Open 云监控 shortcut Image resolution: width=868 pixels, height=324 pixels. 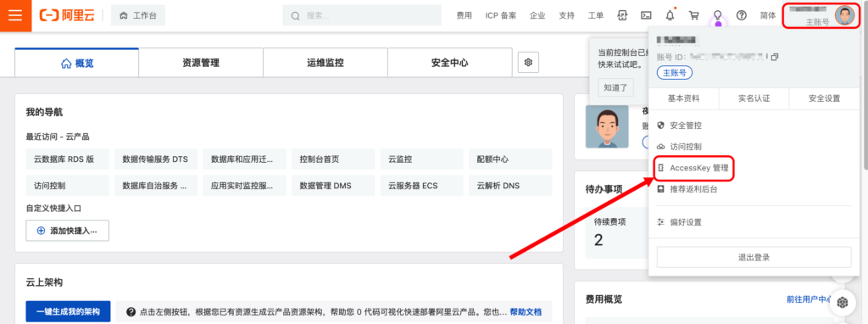pos(422,159)
